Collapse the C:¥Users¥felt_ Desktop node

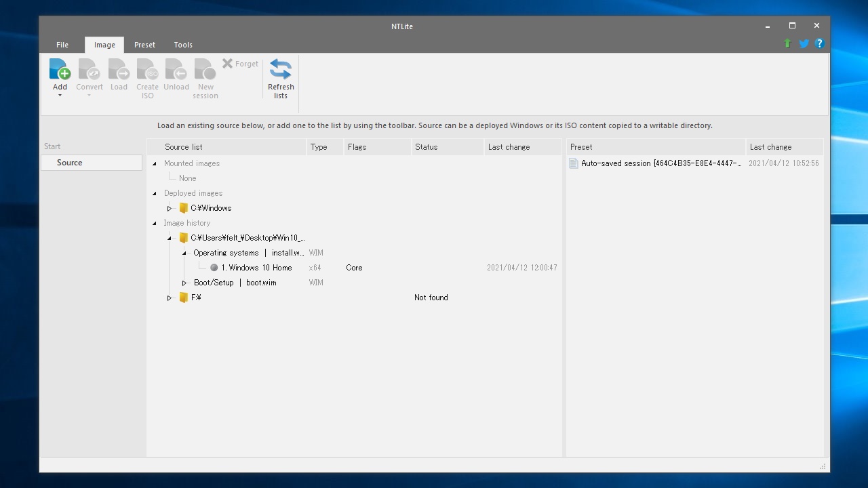point(170,238)
